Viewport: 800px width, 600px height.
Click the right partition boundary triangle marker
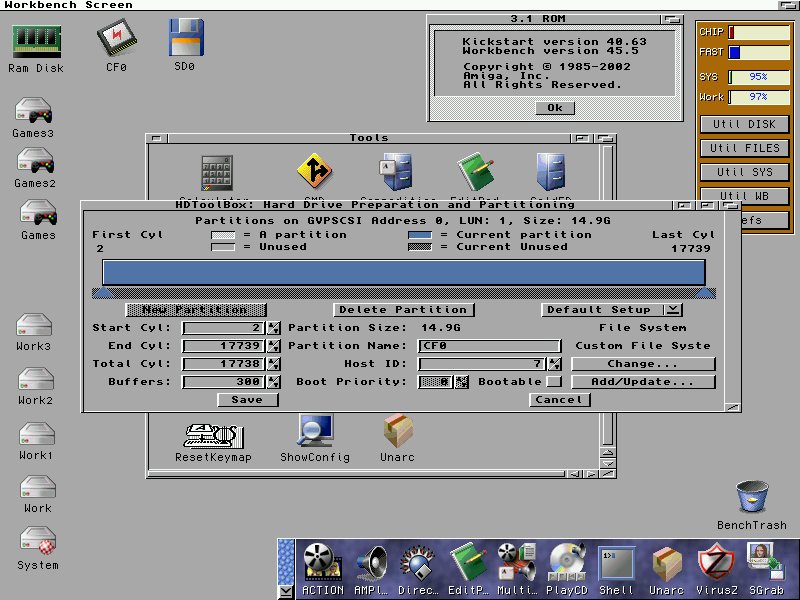705,292
